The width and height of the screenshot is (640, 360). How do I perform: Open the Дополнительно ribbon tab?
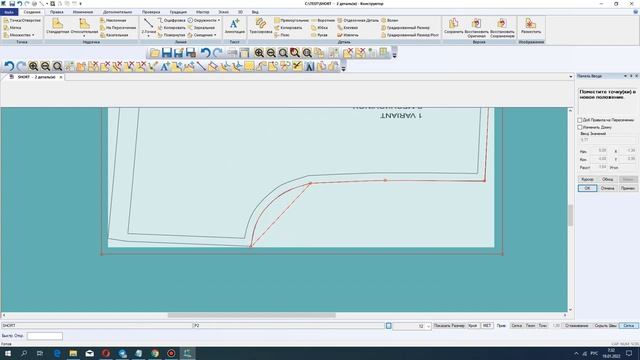click(x=117, y=12)
